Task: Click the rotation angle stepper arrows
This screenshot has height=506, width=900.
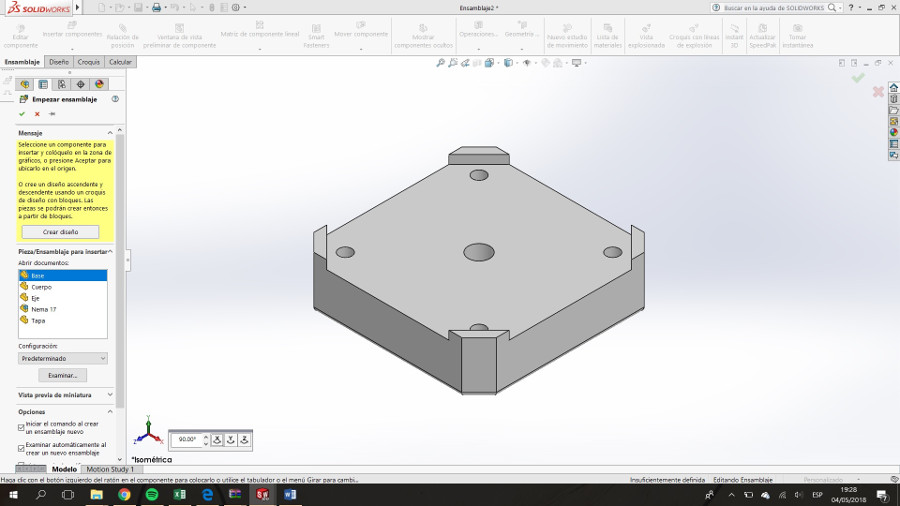Action: [205, 440]
